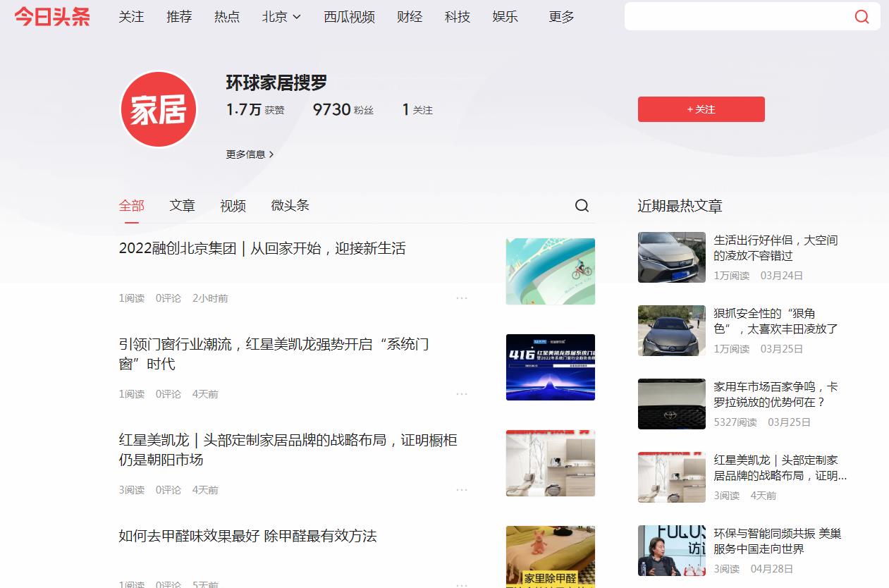This screenshot has width=889, height=588.
Task: Go to 关注 in the top navigation
Action: pyautogui.click(x=131, y=16)
